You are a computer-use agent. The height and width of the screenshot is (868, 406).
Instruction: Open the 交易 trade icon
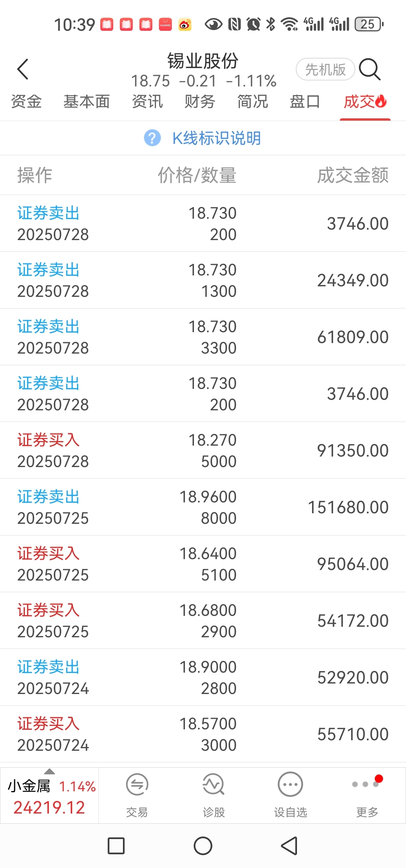coord(137,794)
